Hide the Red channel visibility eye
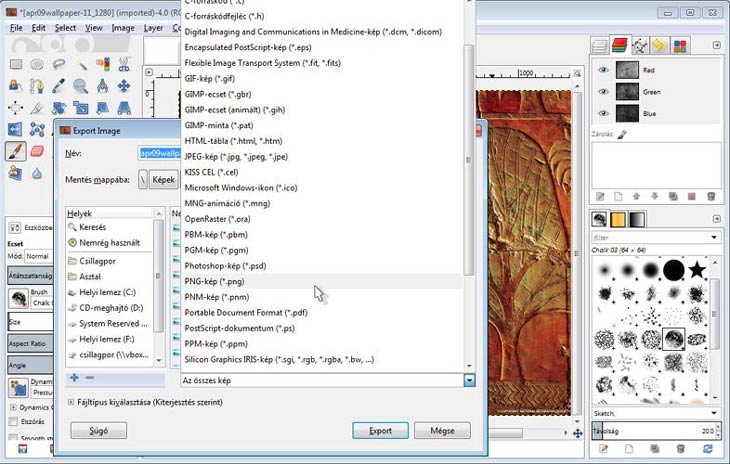 (603, 70)
